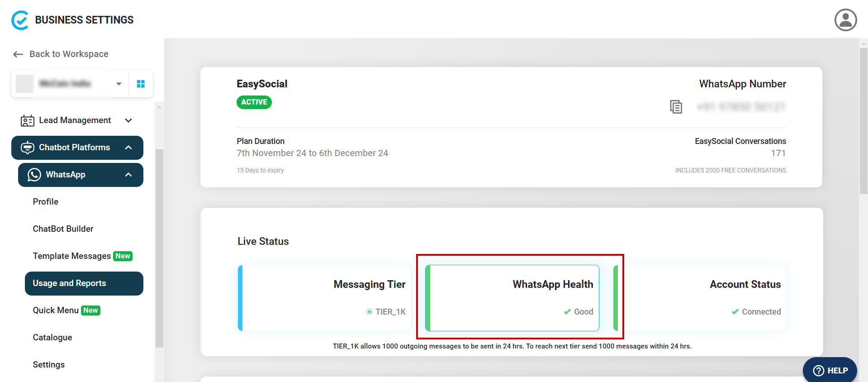Expand the Lead Management chevron
This screenshot has width=868, height=382.
point(128,120)
